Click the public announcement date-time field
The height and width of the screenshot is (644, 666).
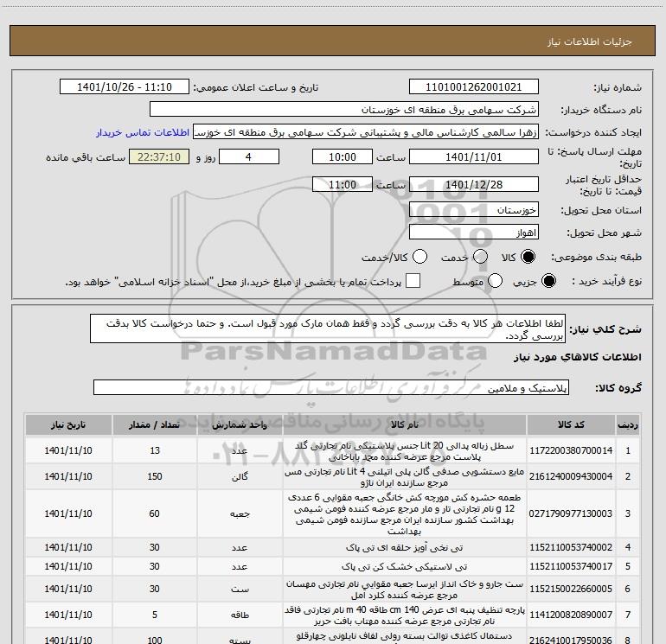click(x=125, y=87)
